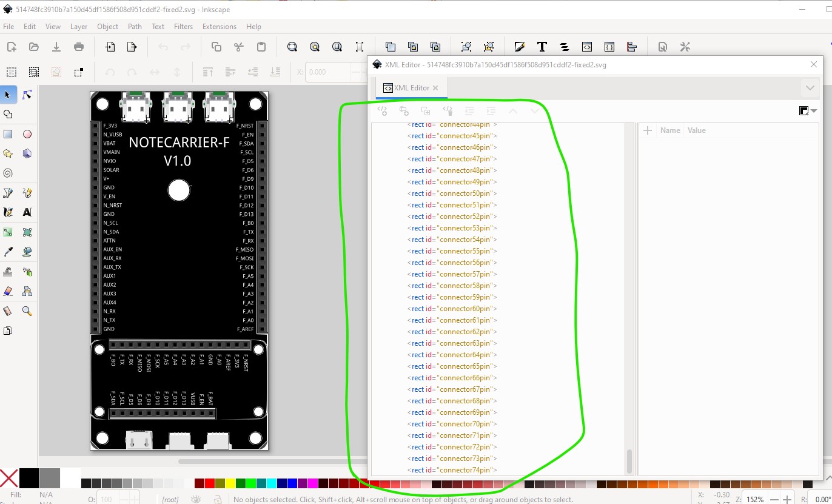Toggle layer visibility eye in status bar
832x504 pixels.
tap(196, 499)
